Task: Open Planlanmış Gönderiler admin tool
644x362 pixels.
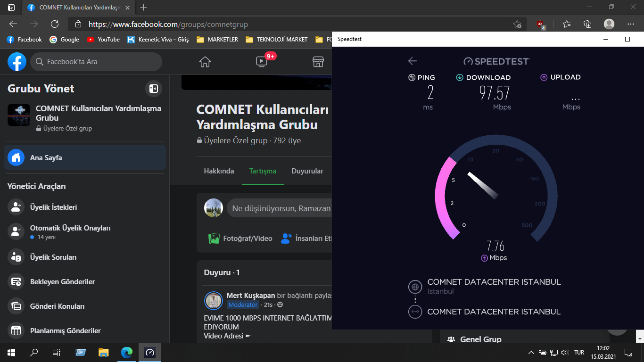Action: click(85, 331)
